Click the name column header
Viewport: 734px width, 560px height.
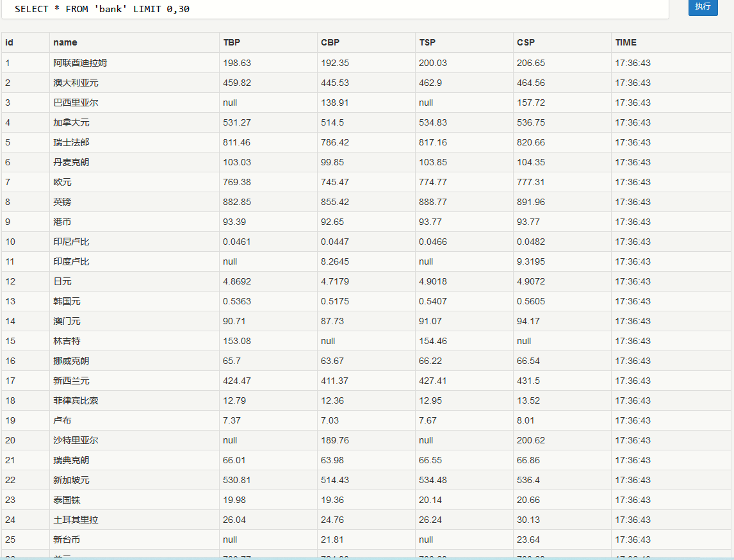pyautogui.click(x=65, y=42)
